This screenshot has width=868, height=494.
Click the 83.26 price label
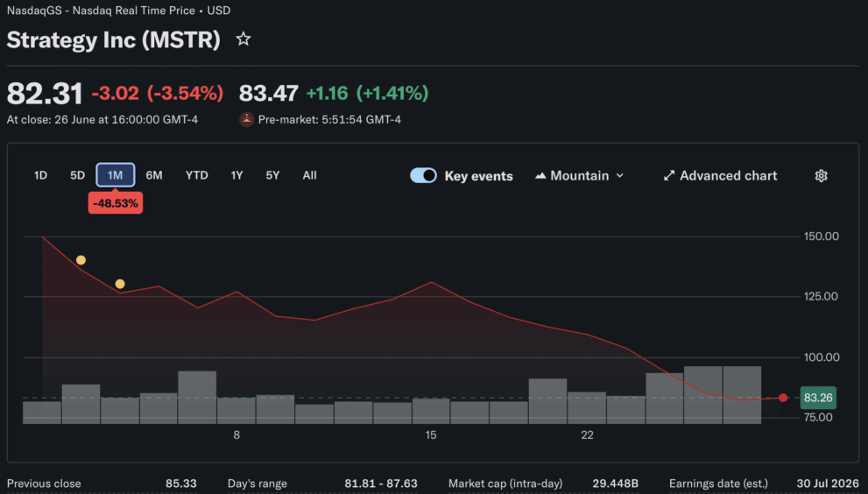[x=818, y=398]
